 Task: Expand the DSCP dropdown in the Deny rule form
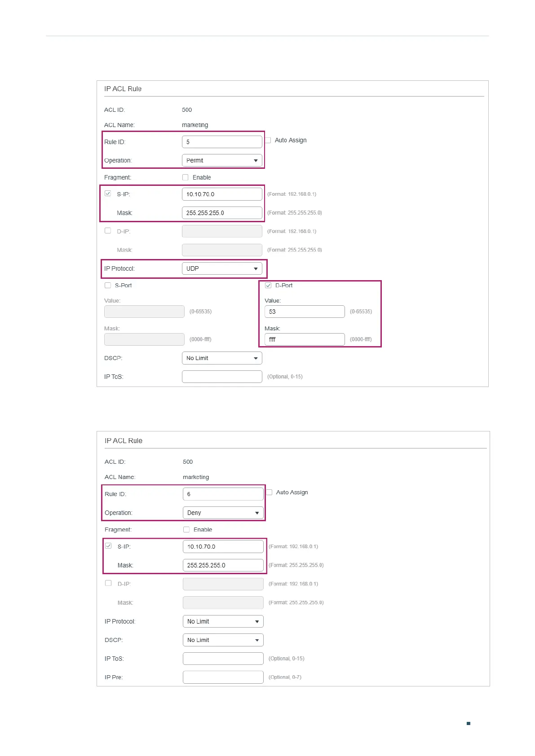tap(223, 640)
